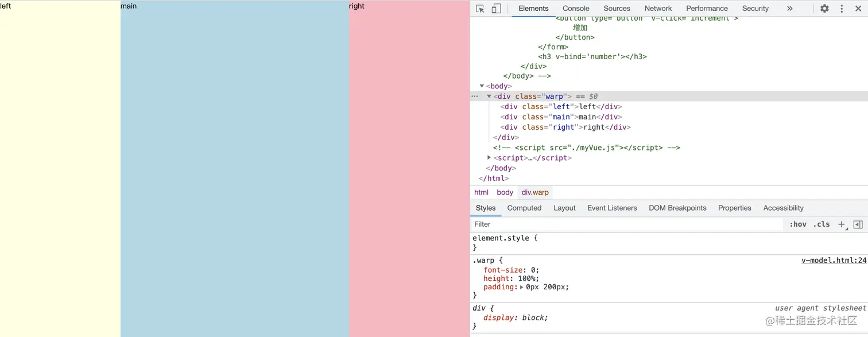Image resolution: width=868 pixels, height=337 pixels.
Task: Select the Styles subtab
Action: pyautogui.click(x=486, y=208)
